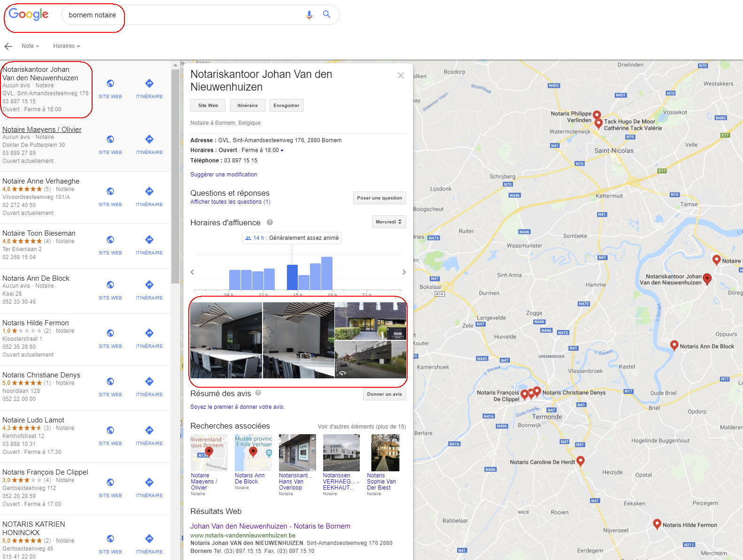Click the Notaris Hilde Fermon map pin
This screenshot has height=560, width=743.
[x=657, y=524]
